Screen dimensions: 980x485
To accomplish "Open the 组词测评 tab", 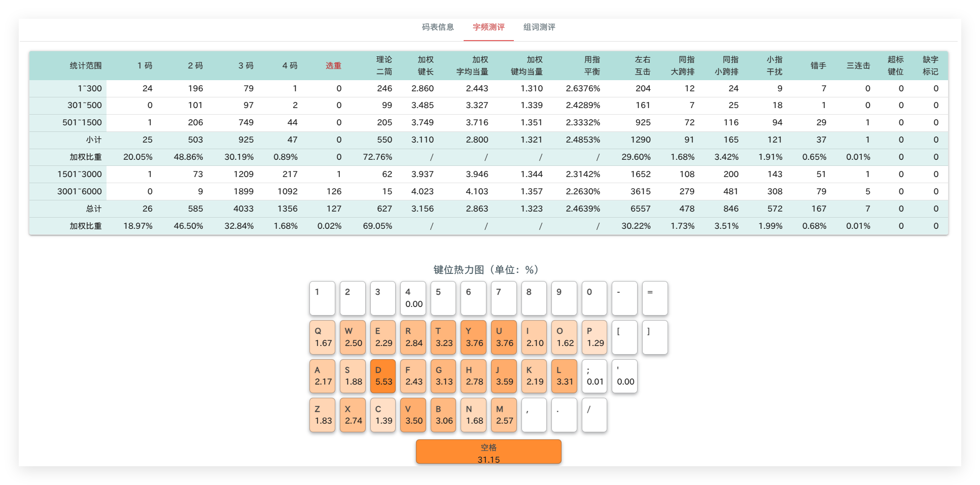I will (x=539, y=27).
